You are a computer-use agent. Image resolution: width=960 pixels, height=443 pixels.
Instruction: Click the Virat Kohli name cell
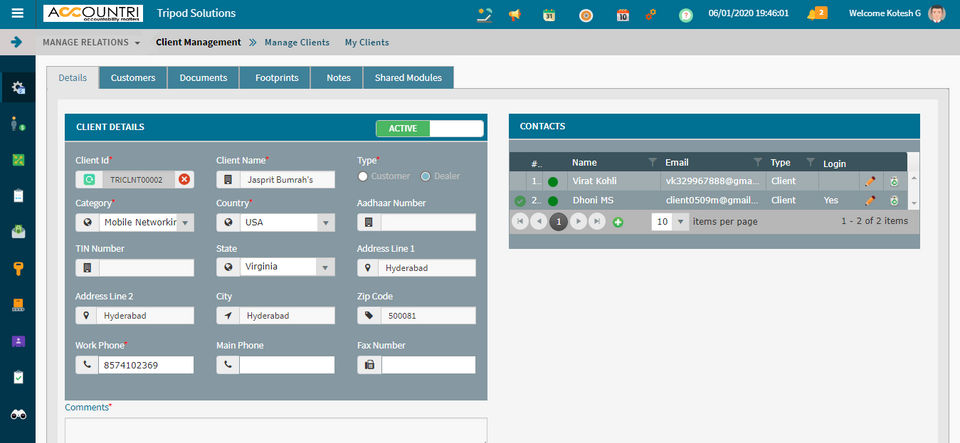tap(613, 181)
